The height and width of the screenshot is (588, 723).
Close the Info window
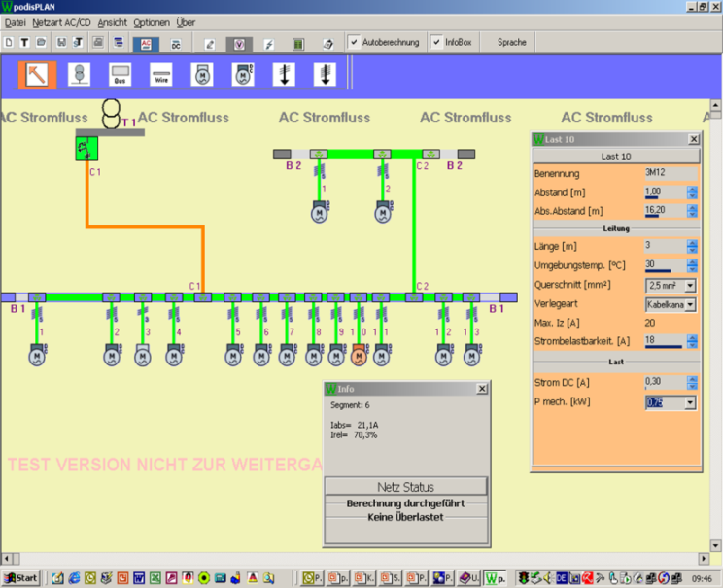point(481,389)
